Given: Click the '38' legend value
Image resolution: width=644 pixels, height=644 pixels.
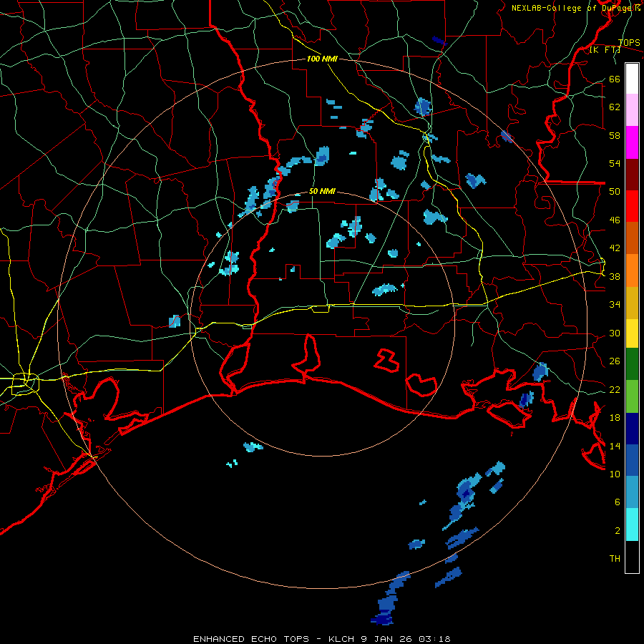Looking at the screenshot, I should coord(615,277).
